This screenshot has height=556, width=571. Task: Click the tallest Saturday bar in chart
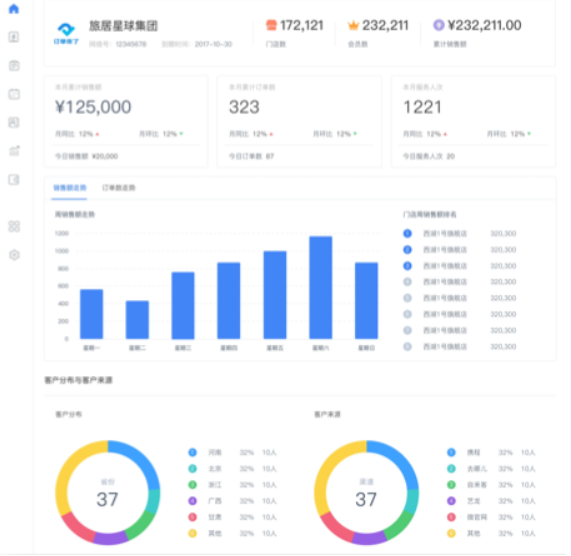[320, 288]
